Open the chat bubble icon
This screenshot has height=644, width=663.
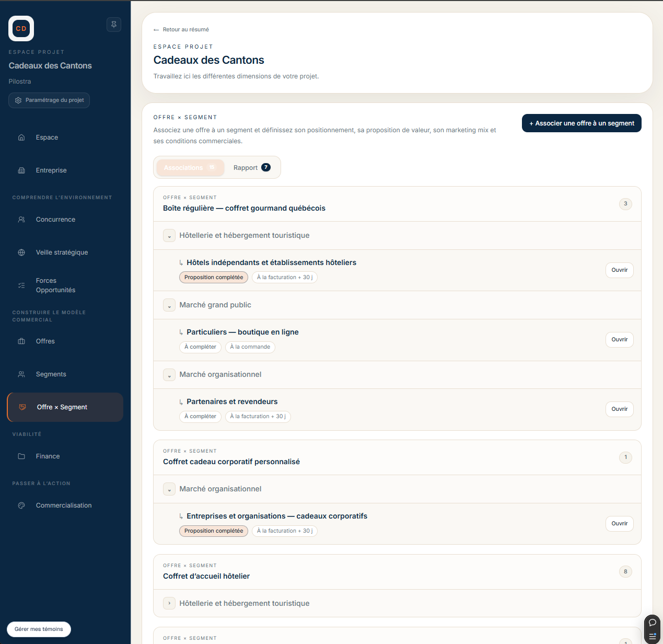coord(652,623)
